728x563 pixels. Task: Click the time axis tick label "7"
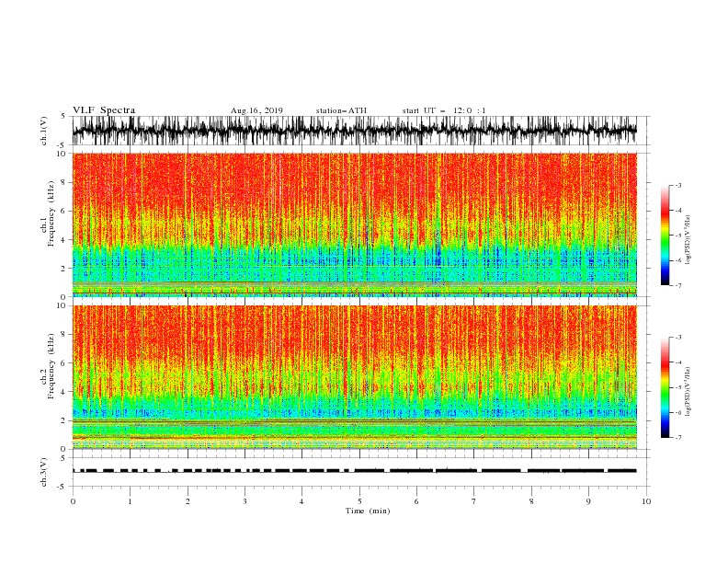(474, 501)
